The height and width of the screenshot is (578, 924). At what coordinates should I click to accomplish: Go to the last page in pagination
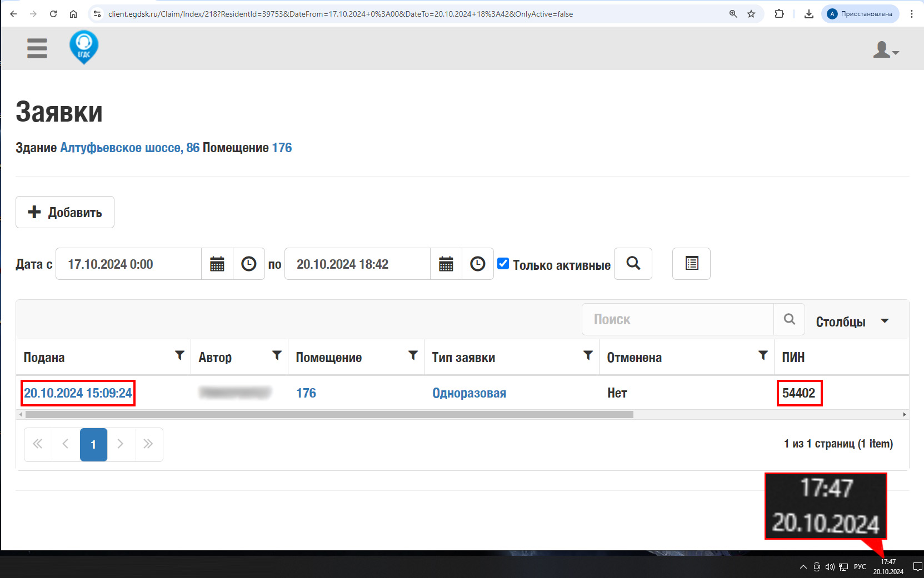[x=148, y=444]
